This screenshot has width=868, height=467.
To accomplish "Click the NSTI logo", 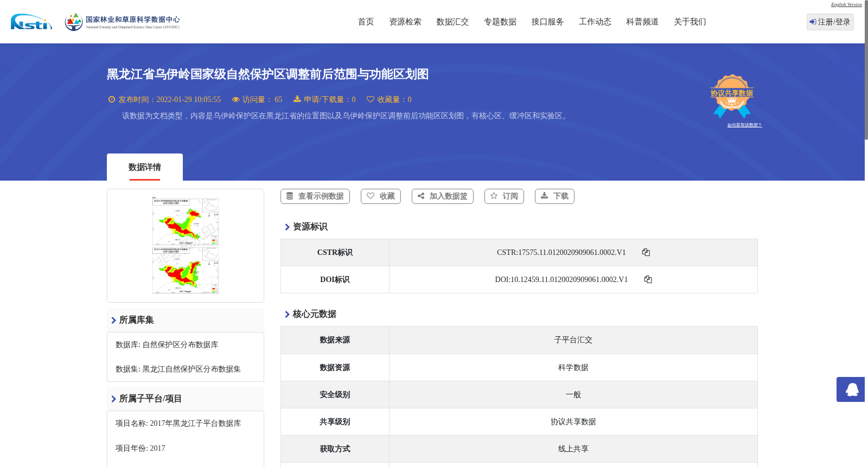I will (x=31, y=22).
